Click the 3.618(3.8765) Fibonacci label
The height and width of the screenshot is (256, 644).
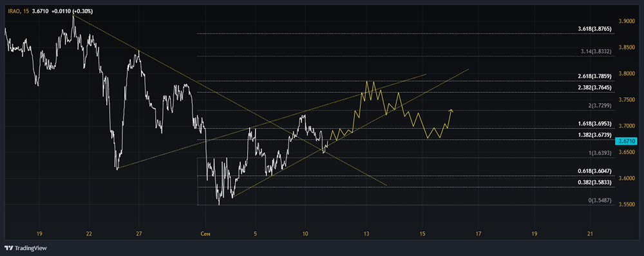(x=594, y=29)
